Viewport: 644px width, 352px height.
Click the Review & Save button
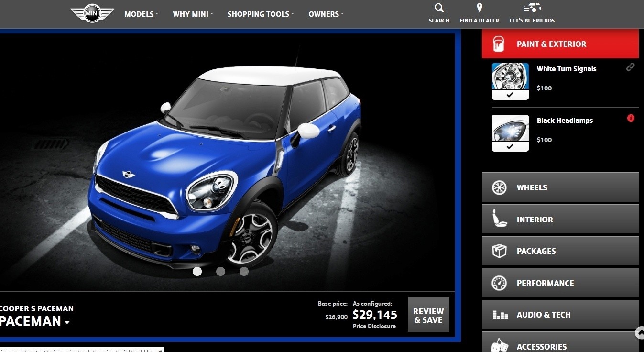click(x=428, y=315)
